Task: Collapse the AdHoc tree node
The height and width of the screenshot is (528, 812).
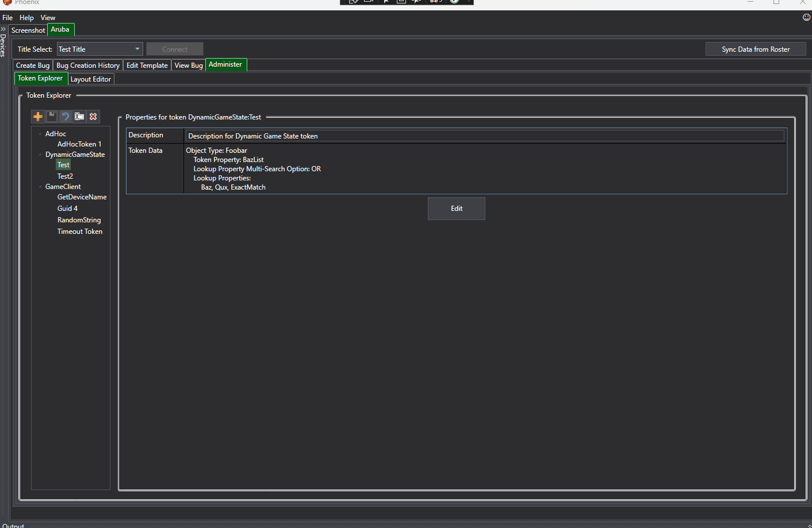Action: click(x=40, y=134)
